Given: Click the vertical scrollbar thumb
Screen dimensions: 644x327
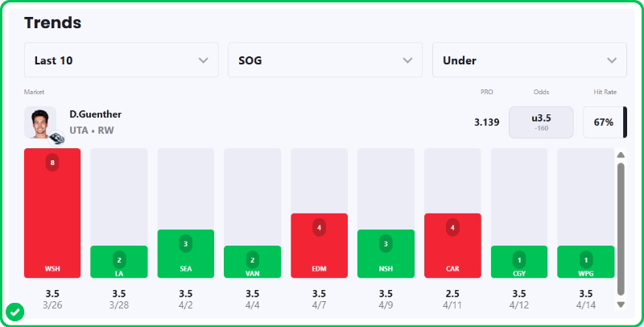Looking at the screenshot, I should pyautogui.click(x=621, y=229).
